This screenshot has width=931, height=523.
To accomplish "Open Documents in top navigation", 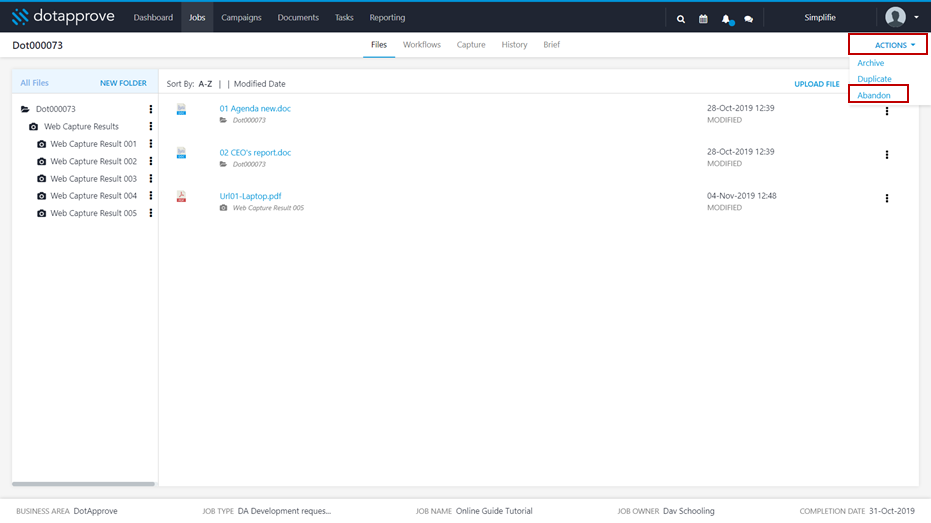I will click(298, 18).
